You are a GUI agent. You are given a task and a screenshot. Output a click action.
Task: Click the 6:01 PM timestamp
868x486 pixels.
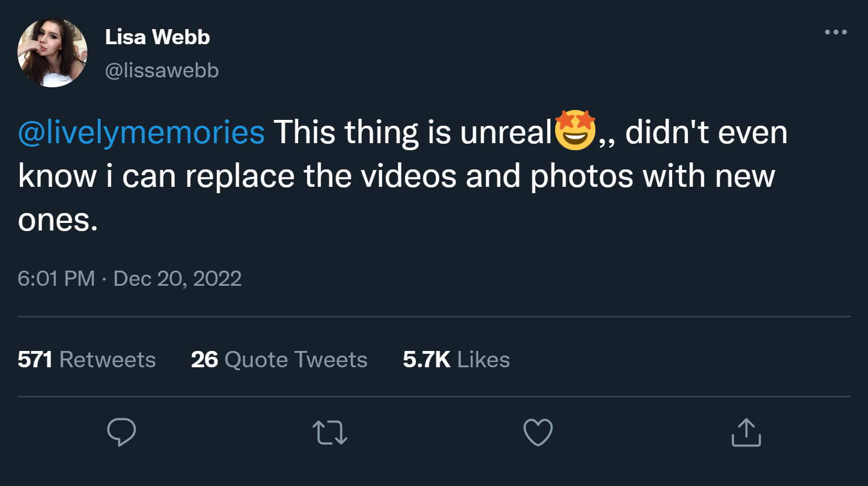(56, 279)
